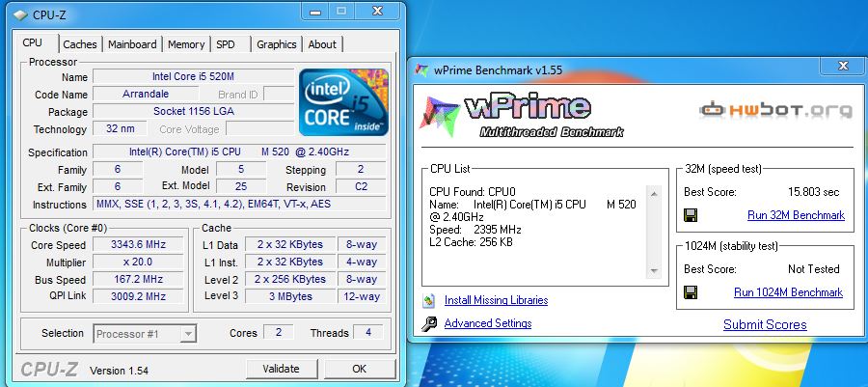This screenshot has width=868, height=387.
Task: Run the 32M Benchmark
Action: [796, 215]
